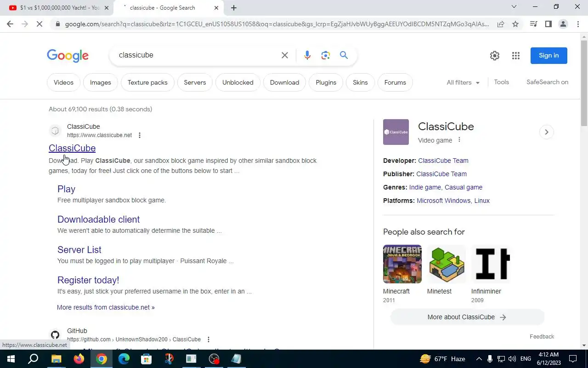Filter results by Videos
The width and height of the screenshot is (588, 368).
tap(63, 83)
